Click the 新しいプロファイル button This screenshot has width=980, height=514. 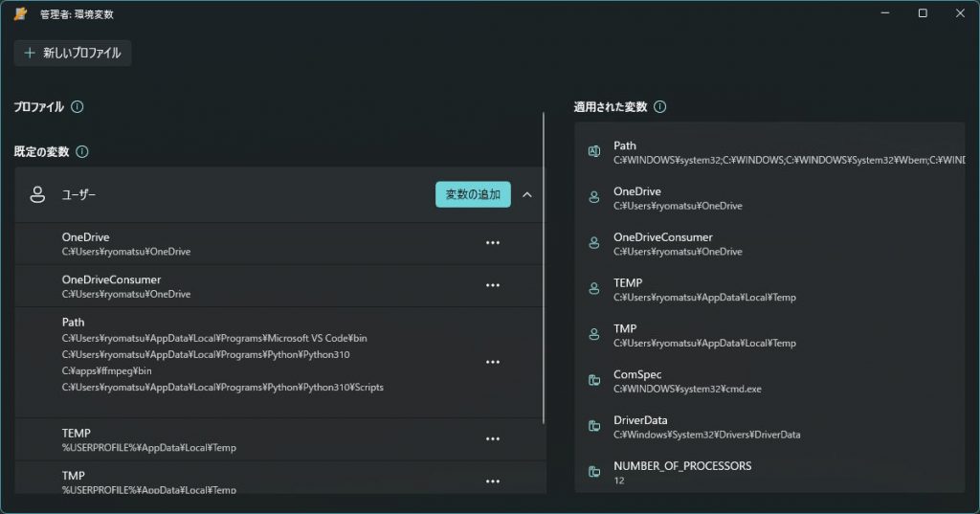(73, 54)
